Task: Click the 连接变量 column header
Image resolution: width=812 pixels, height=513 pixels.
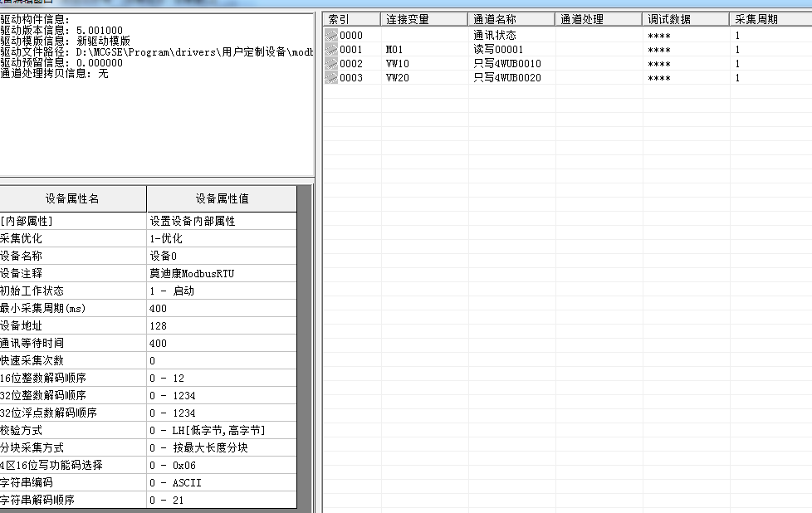Action: (x=425, y=19)
